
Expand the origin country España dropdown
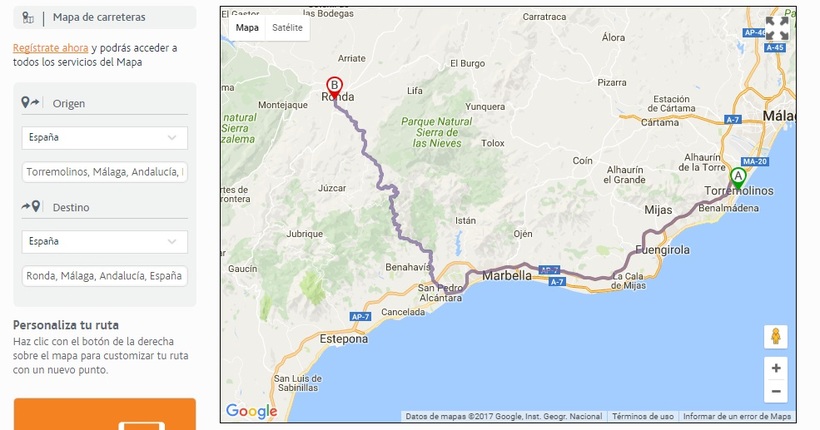[105, 138]
